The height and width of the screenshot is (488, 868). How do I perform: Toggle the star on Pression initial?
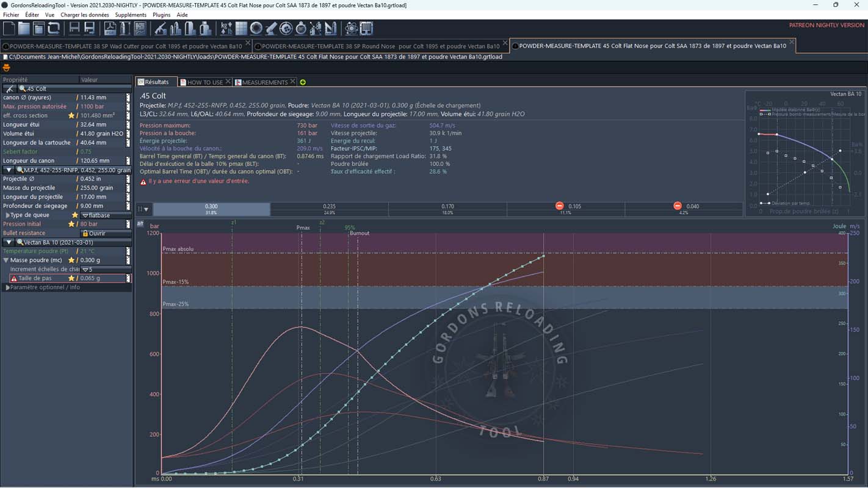[71, 224]
